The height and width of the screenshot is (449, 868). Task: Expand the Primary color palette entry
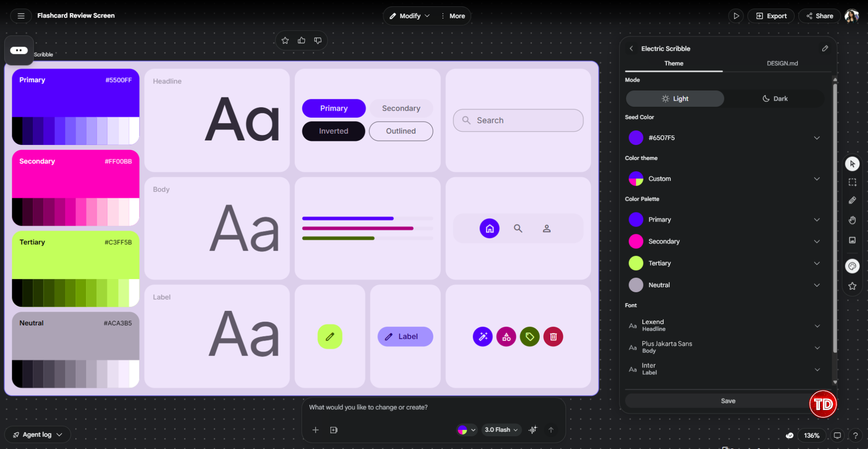tap(817, 219)
